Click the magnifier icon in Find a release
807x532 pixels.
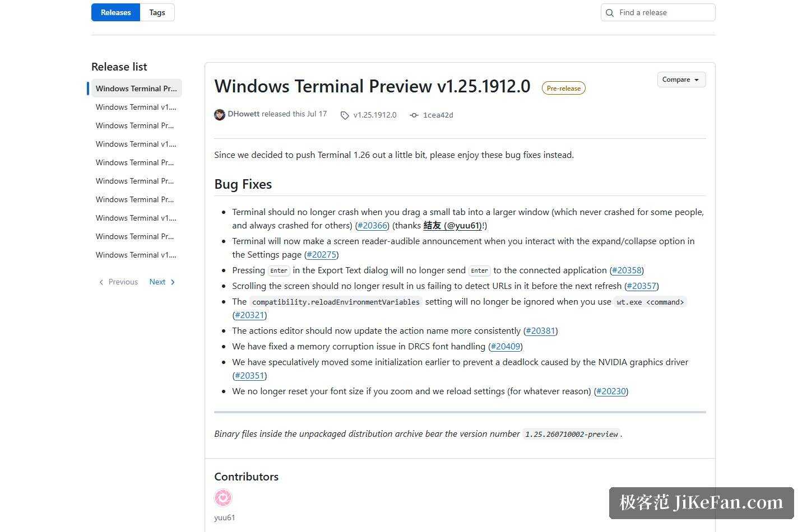610,13
